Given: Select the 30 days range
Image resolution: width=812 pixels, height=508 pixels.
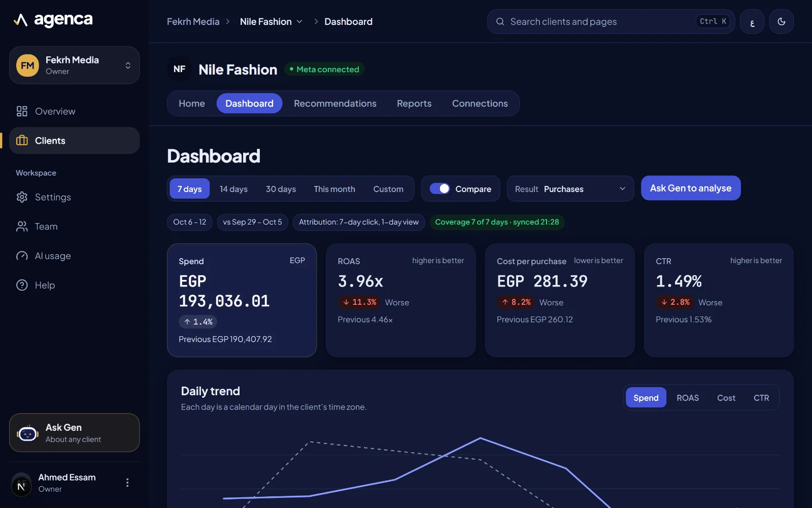Looking at the screenshot, I should tap(281, 189).
